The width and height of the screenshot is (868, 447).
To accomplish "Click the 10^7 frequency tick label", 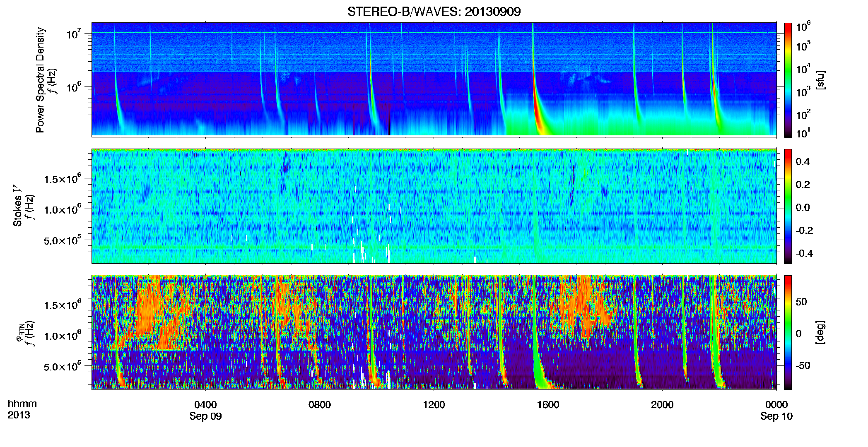I will point(74,33).
